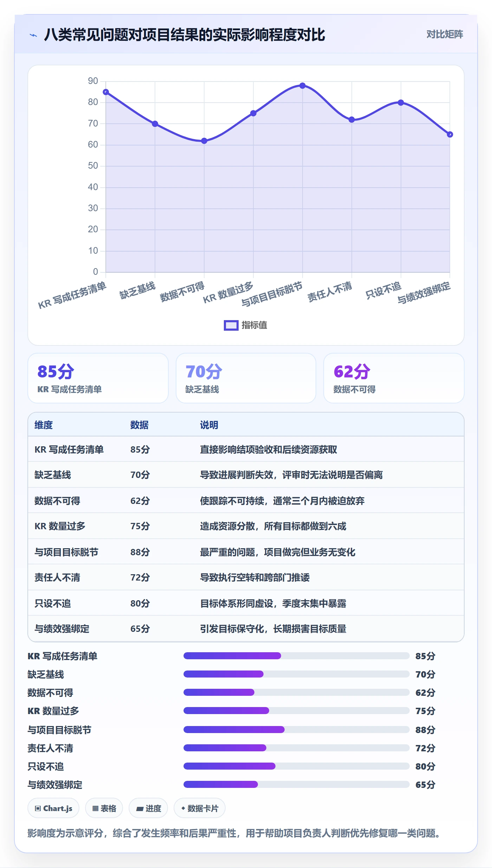Click chart data point for 责任人不清
Image resolution: width=492 pixels, height=868 pixels.
[x=352, y=119]
